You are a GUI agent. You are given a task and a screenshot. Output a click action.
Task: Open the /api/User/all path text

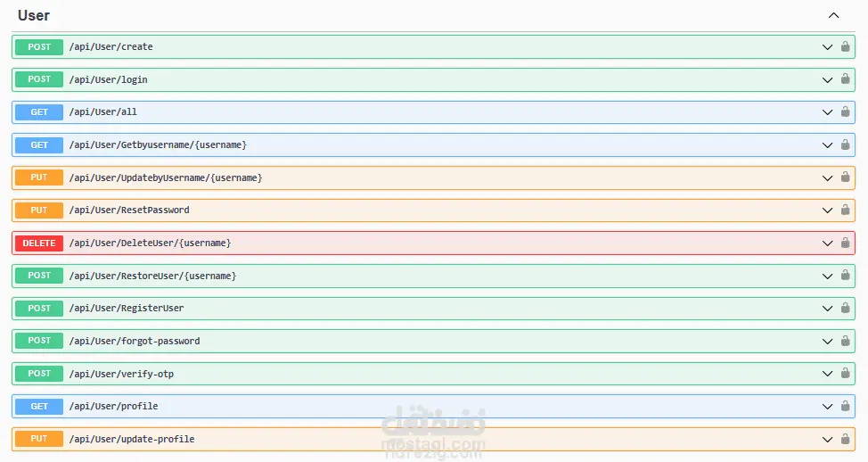point(103,111)
